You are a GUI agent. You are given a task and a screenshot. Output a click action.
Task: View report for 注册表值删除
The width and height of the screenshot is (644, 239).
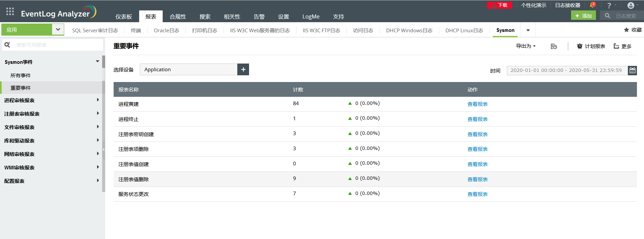(x=477, y=180)
